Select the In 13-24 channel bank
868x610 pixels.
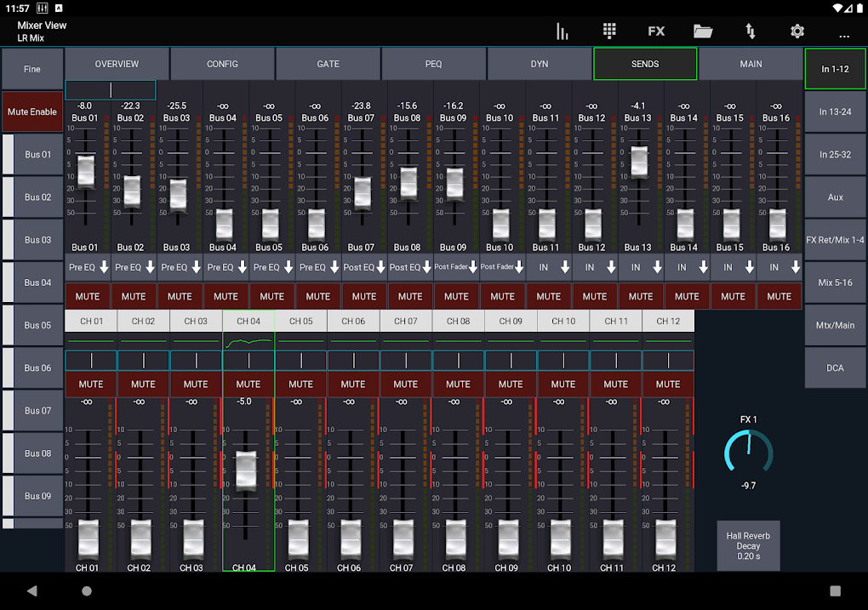click(835, 111)
